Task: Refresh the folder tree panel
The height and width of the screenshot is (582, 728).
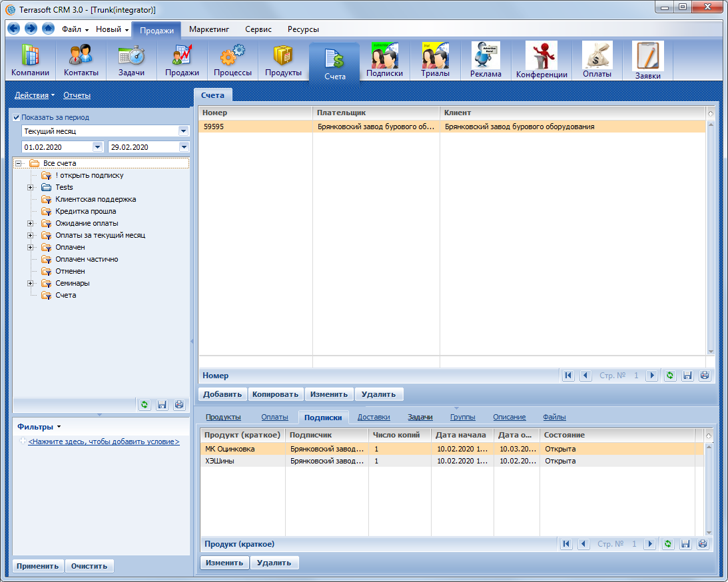Action: pos(145,405)
